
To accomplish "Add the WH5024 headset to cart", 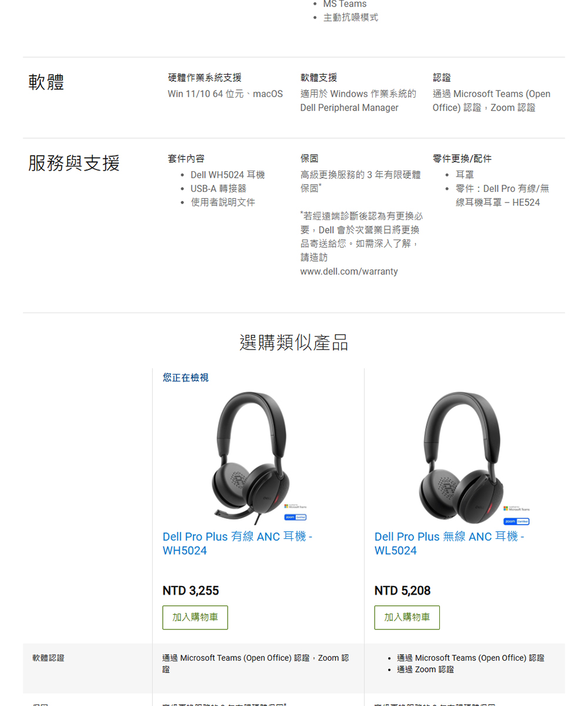I will tap(195, 617).
